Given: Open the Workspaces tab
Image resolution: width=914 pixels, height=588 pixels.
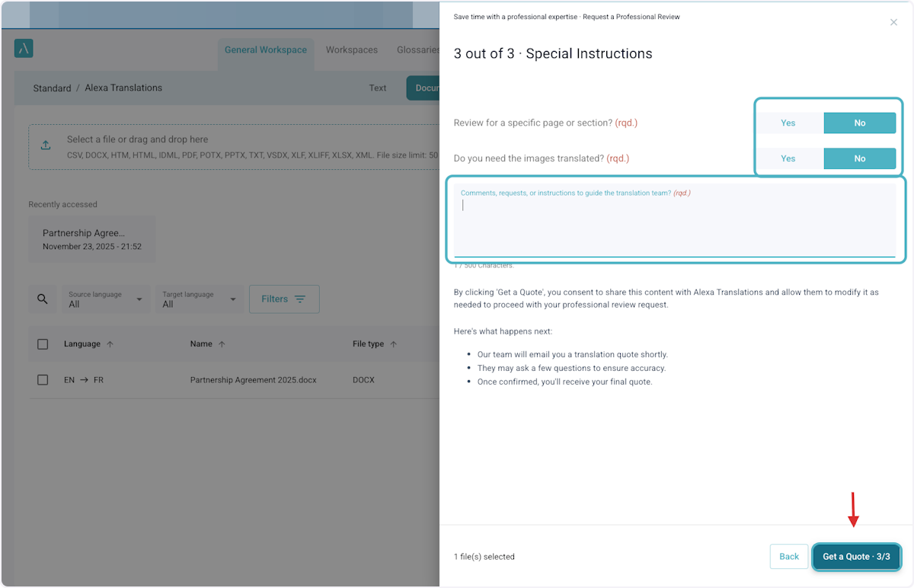Looking at the screenshot, I should [x=351, y=50].
